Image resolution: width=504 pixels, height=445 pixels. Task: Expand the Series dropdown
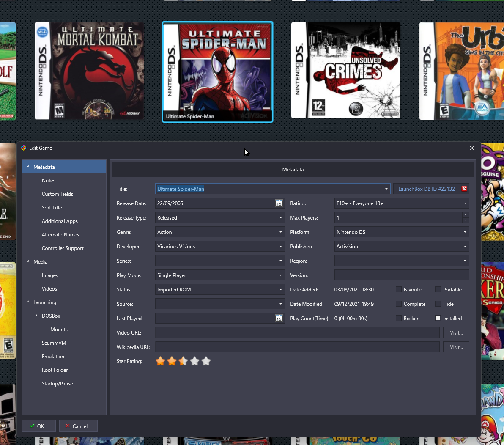(x=281, y=261)
